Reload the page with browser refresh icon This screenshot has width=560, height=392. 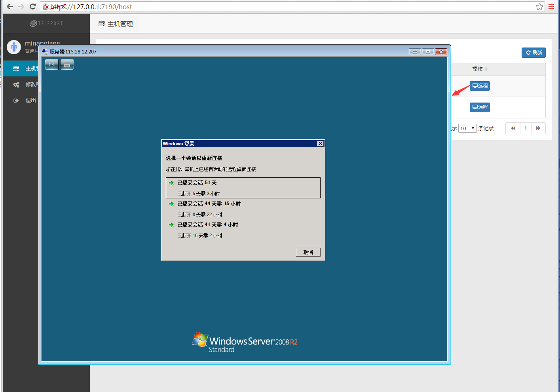[33, 7]
